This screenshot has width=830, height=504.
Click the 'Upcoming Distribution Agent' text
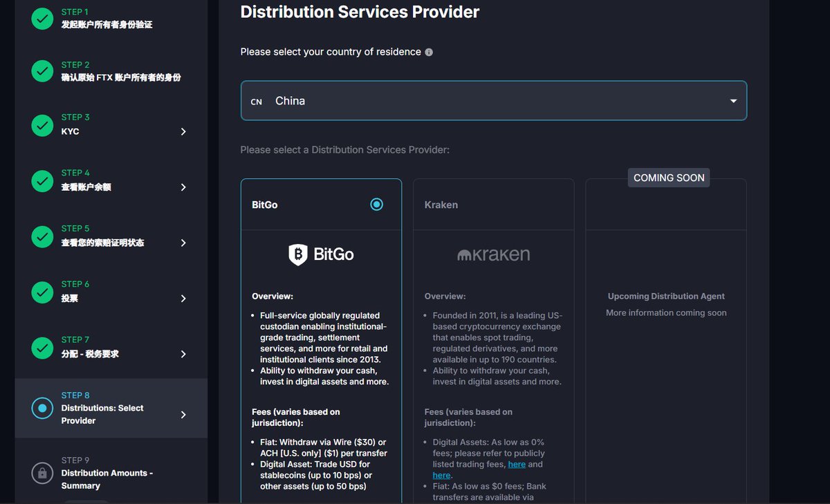[x=666, y=296]
